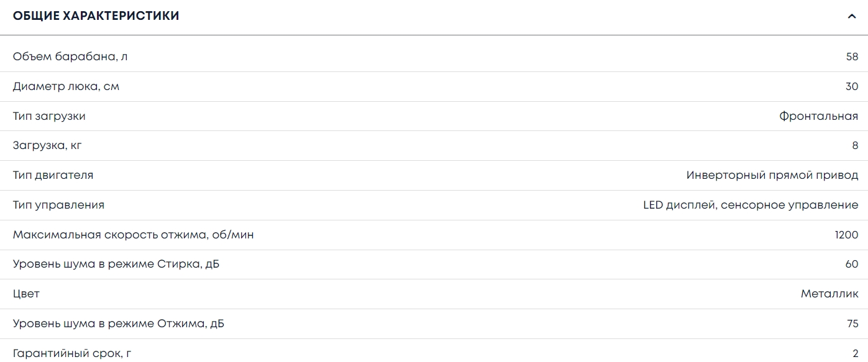Click the Тип управления label
Screen dimensions: 868x362
[58, 205]
